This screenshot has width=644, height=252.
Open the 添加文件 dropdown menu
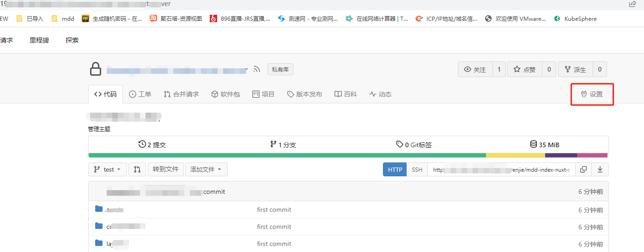point(206,169)
